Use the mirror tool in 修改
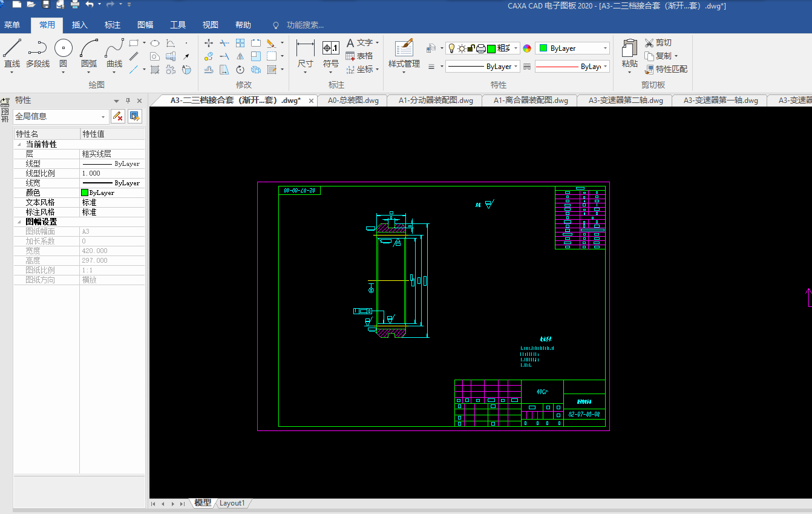 pyautogui.click(x=240, y=56)
